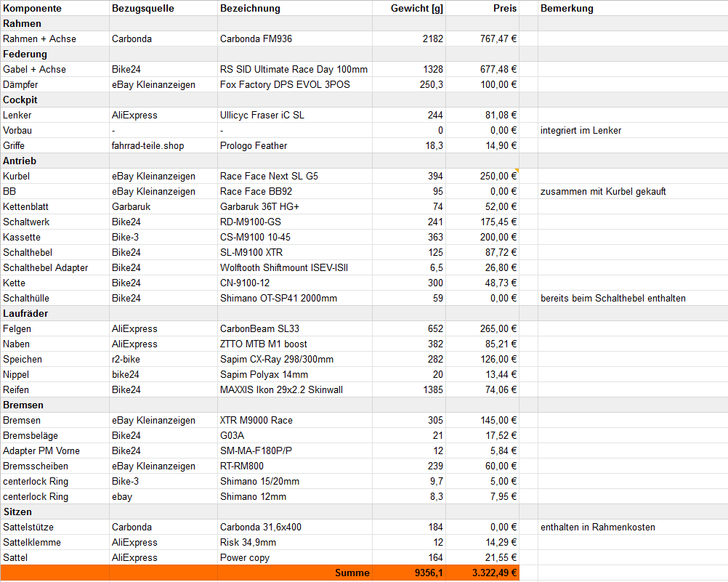Select the 1385 Reifen weight cell

point(409,389)
